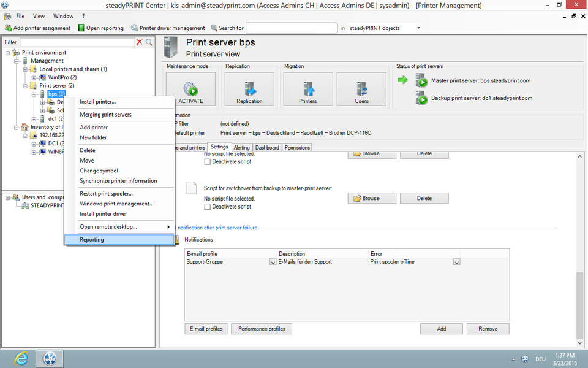Click the settings scrollbar up arrow

[x=580, y=156]
